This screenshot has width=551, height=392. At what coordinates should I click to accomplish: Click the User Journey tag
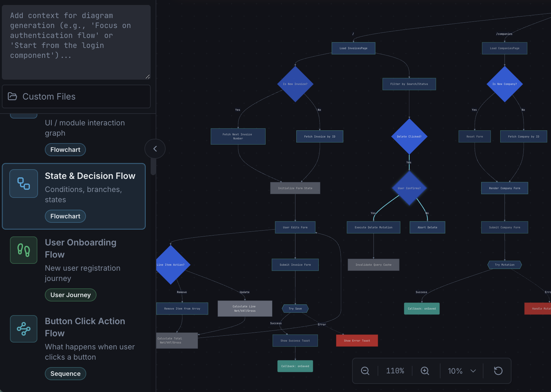tap(70, 295)
